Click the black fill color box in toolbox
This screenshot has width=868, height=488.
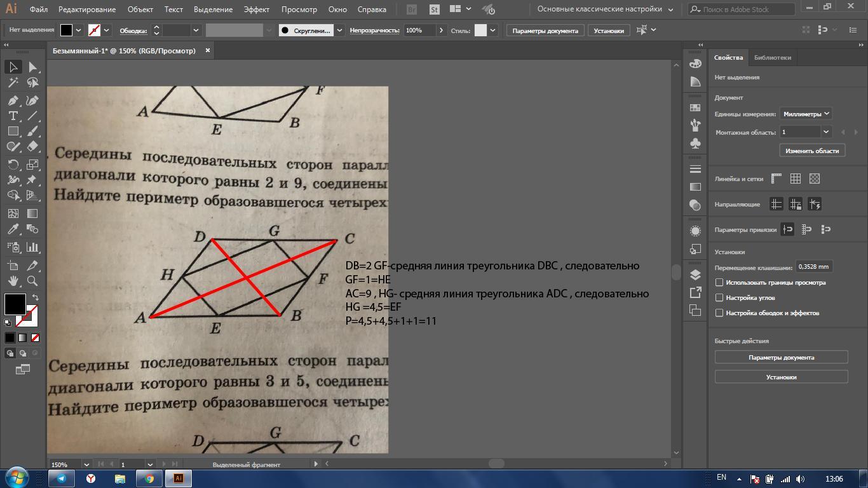[15, 304]
